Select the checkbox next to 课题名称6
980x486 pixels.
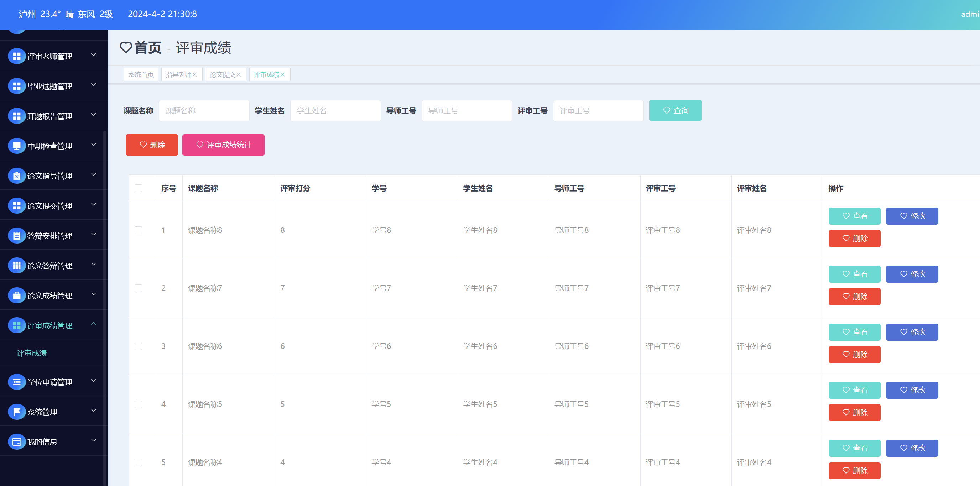138,346
